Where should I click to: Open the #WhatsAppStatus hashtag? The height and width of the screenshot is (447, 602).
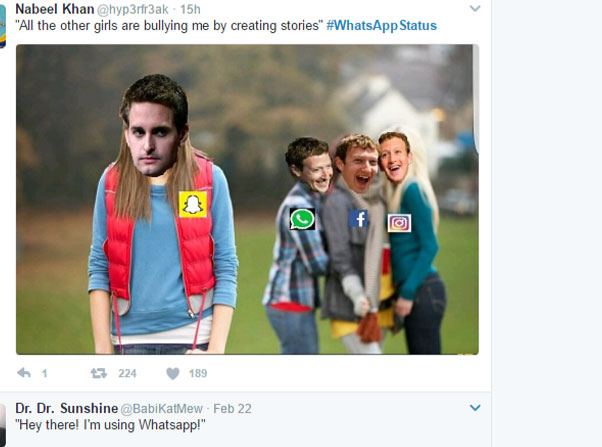point(381,25)
